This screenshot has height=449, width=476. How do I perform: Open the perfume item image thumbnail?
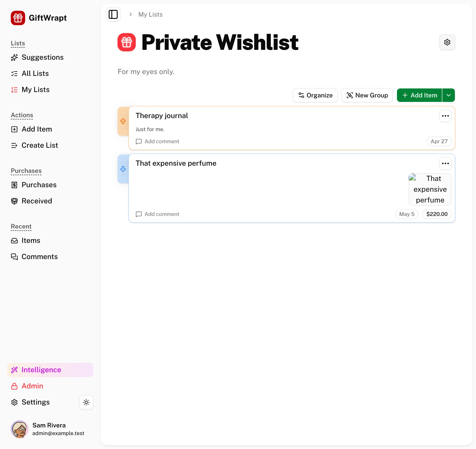(430, 189)
